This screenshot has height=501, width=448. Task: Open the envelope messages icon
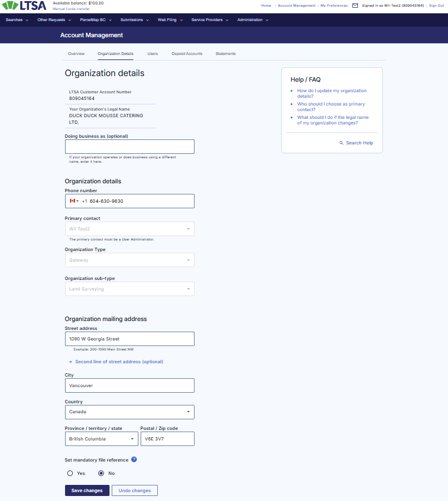tap(355, 6)
